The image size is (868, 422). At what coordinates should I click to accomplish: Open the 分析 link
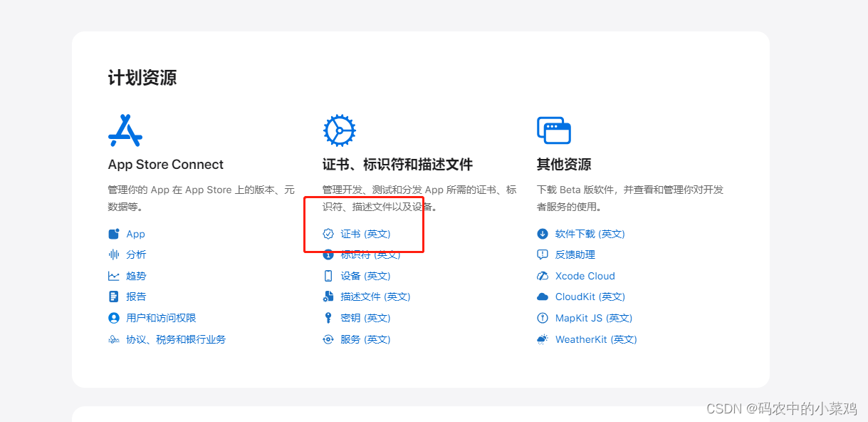pos(136,254)
